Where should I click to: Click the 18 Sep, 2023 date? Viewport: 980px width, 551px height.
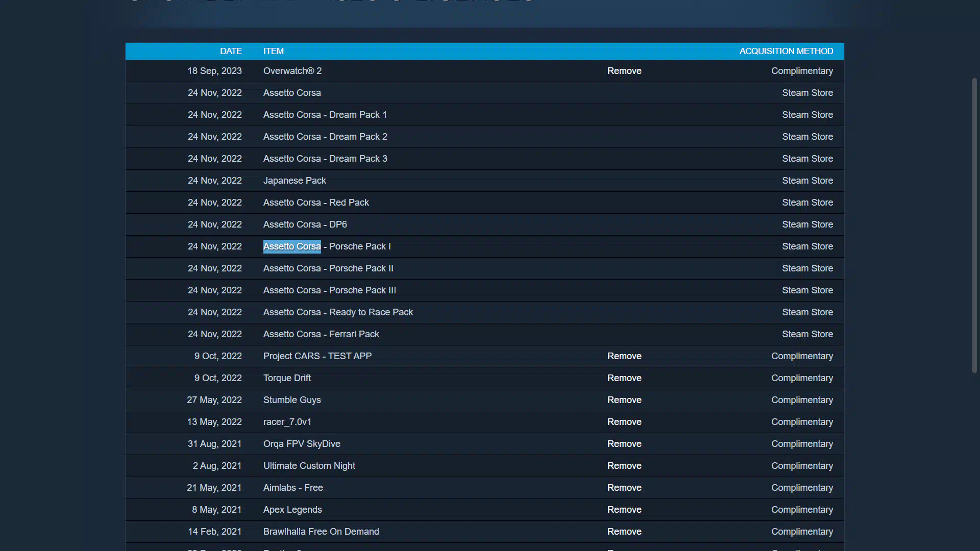click(214, 71)
